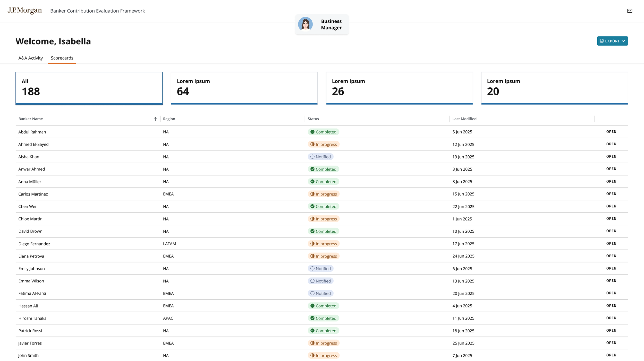The height and width of the screenshot is (361, 644).
Task: Click the J.P.Morgan logo
Action: click(x=25, y=11)
